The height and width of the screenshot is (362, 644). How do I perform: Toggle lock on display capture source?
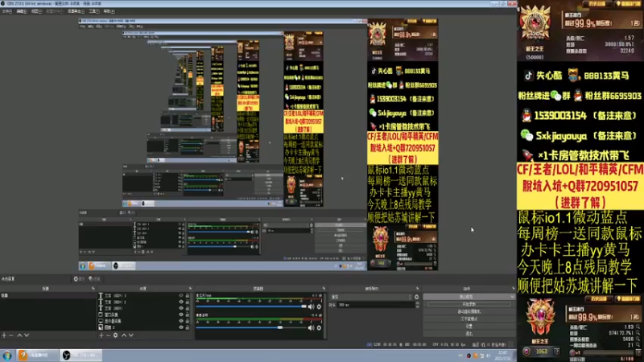[188, 321]
